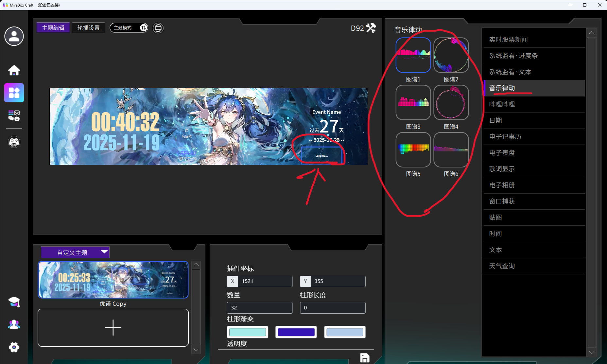The image size is (607, 364).
Task: Open 天气查询 plugin entry
Action: pyautogui.click(x=534, y=266)
